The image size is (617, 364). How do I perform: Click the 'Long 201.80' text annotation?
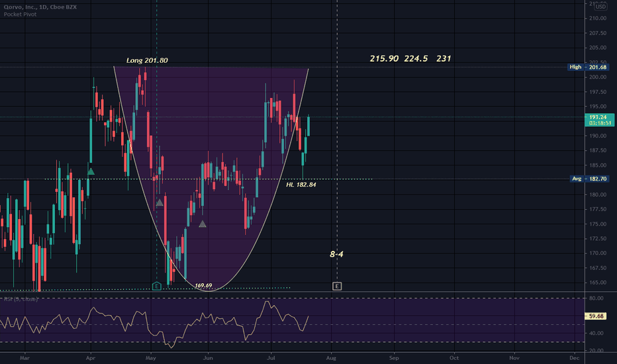pos(147,60)
